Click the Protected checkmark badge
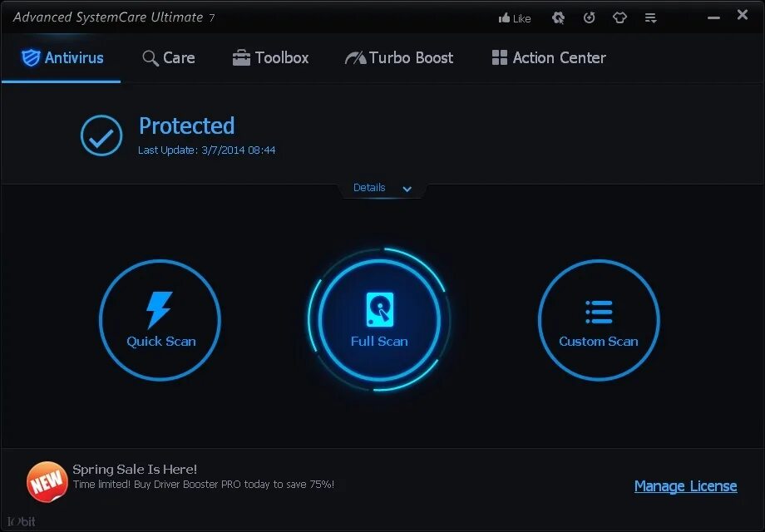The height and width of the screenshot is (532, 765). pos(101,135)
